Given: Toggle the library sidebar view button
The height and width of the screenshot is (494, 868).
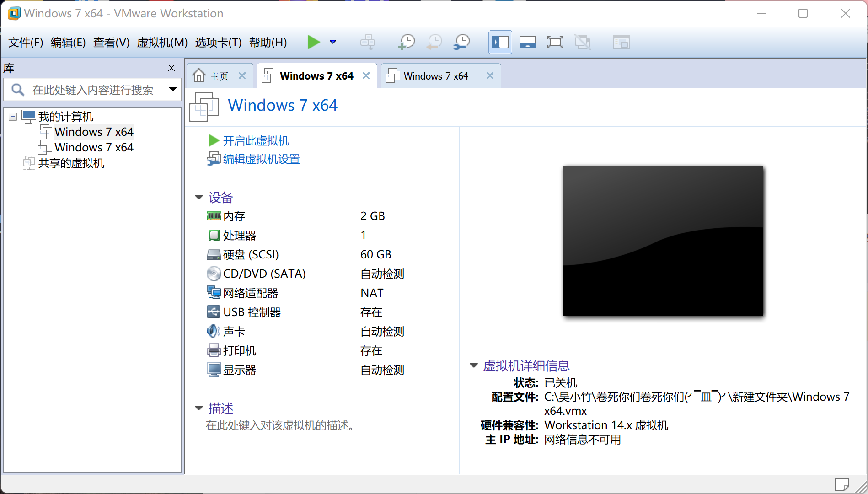Looking at the screenshot, I should (500, 42).
